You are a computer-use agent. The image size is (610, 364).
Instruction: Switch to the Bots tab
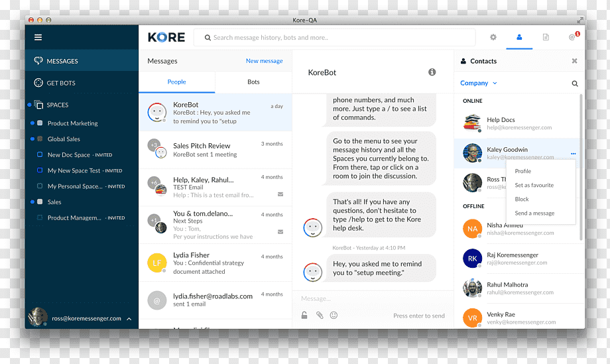coord(253,82)
